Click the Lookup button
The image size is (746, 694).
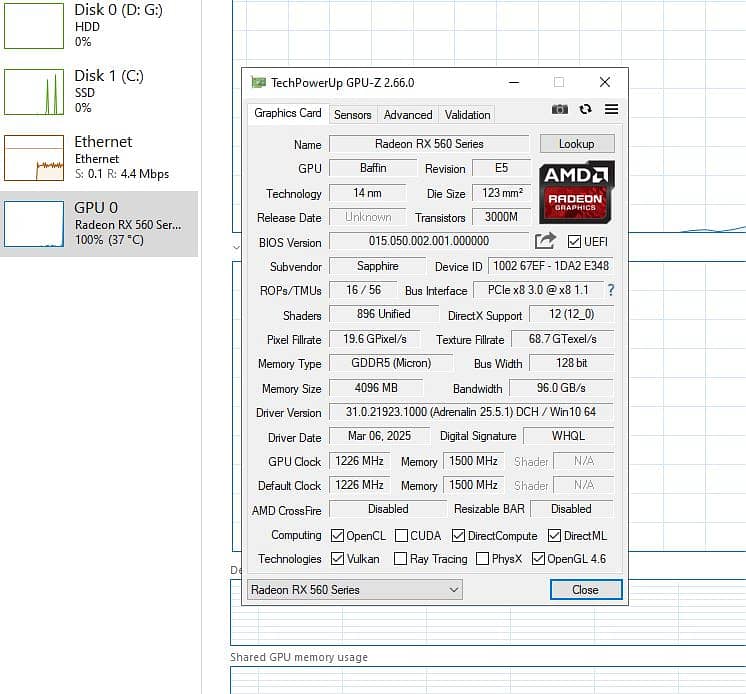[577, 144]
